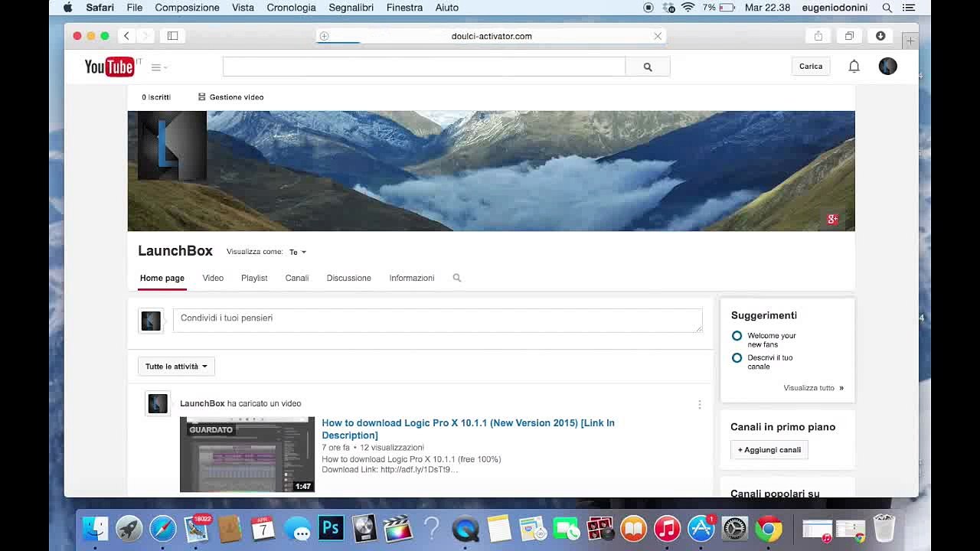Focus the YouTube search field
The width and height of the screenshot is (980, 551).
click(x=423, y=67)
